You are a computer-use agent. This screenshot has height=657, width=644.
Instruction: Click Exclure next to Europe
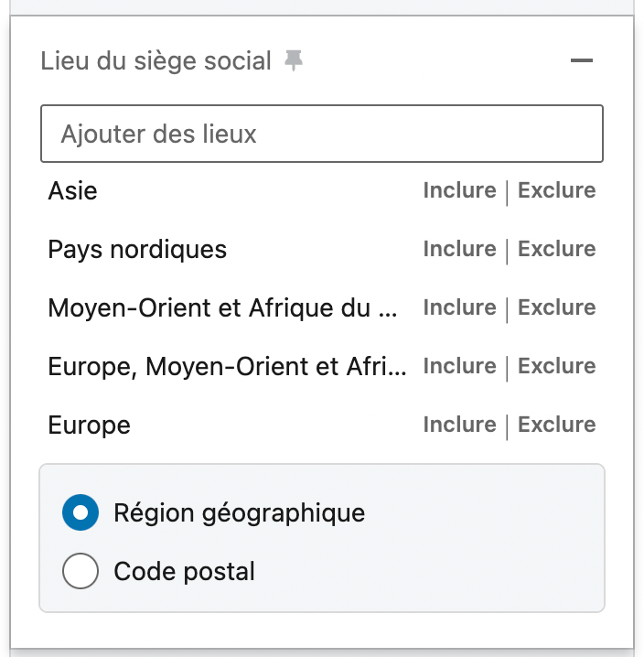click(556, 425)
